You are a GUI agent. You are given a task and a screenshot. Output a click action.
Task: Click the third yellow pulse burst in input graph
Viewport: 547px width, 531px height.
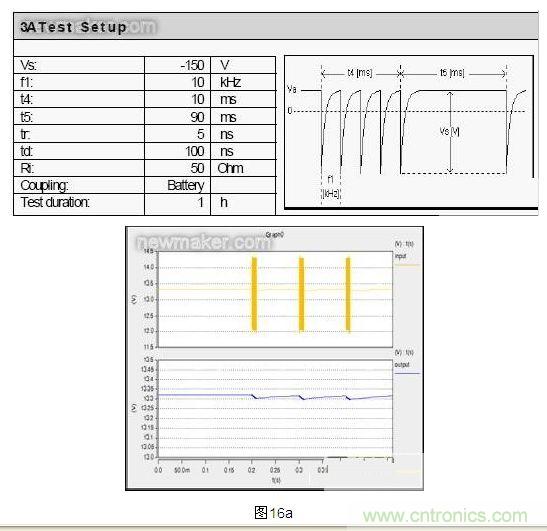click(348, 294)
